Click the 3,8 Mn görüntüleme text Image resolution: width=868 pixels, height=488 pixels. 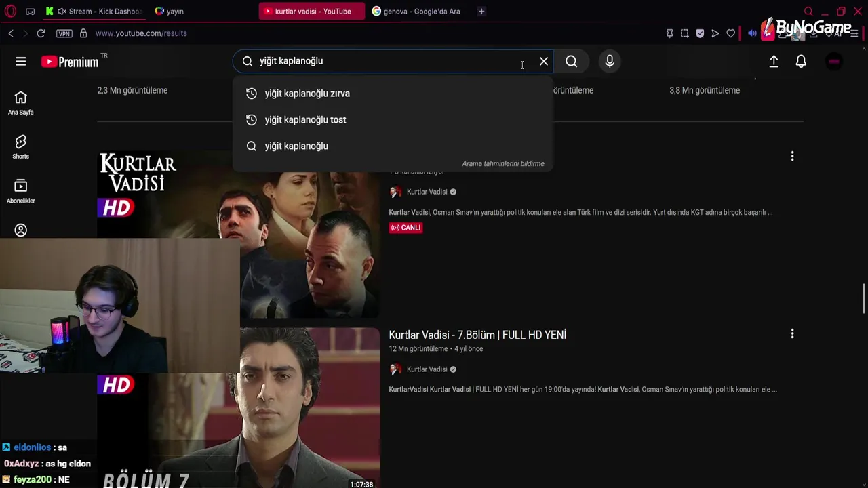(705, 90)
